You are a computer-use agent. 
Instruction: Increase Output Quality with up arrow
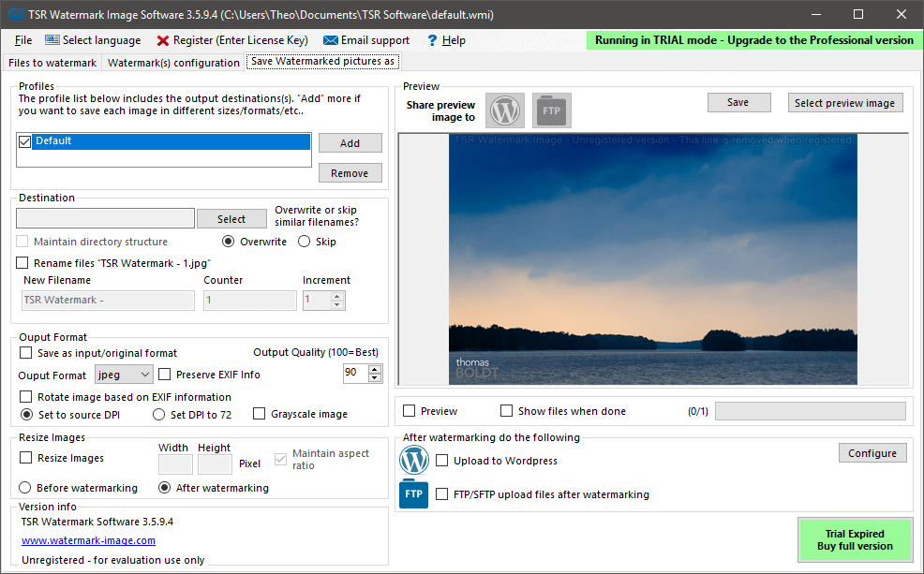point(376,369)
